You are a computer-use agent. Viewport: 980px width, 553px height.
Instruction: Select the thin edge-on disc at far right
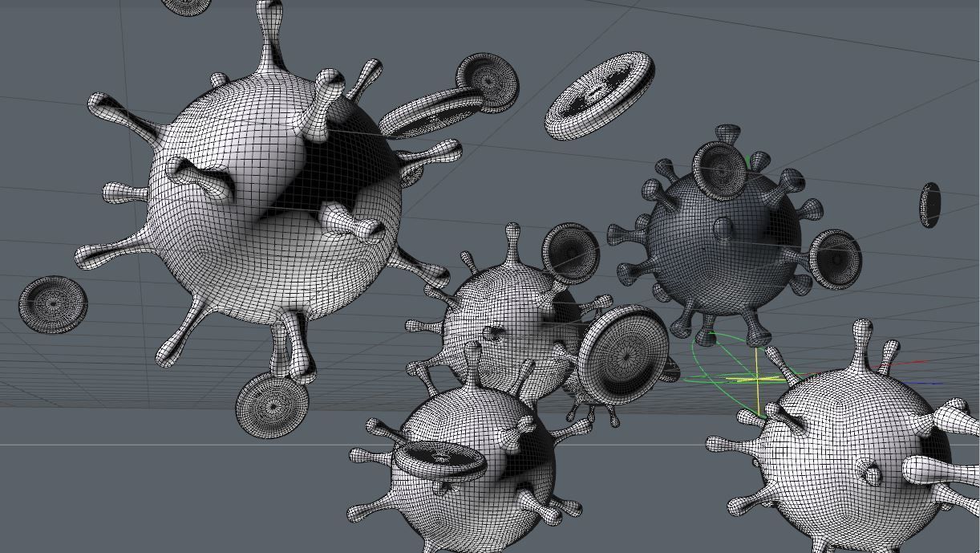[929, 205]
